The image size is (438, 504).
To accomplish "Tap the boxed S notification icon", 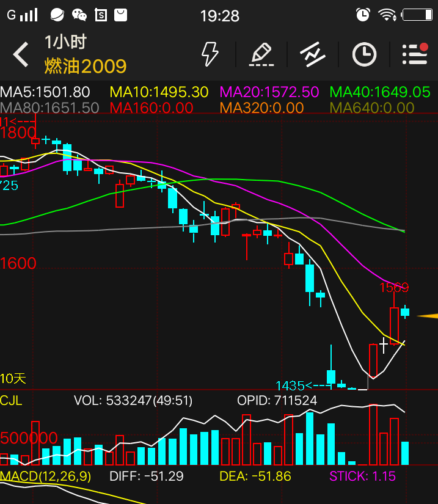I will [x=101, y=15].
